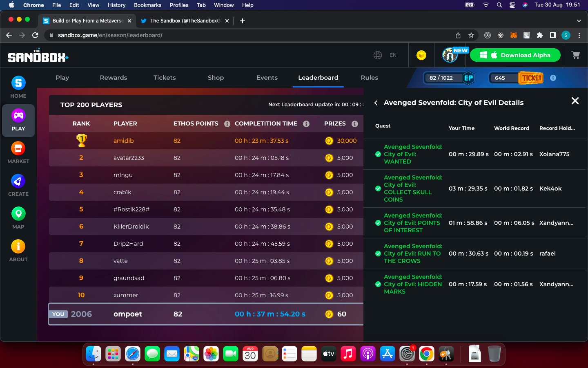The width and height of the screenshot is (588, 368).
Task: Switch to The Sandbox Twitter browser tab
Action: [184, 21]
